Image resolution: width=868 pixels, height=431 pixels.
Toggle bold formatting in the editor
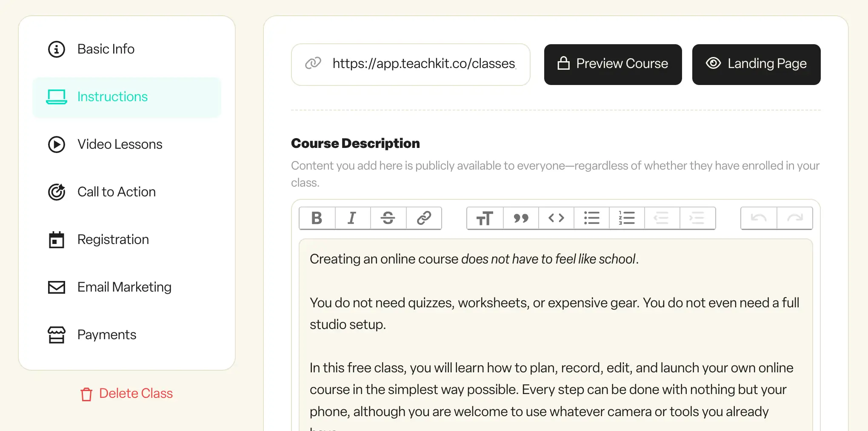tap(317, 218)
